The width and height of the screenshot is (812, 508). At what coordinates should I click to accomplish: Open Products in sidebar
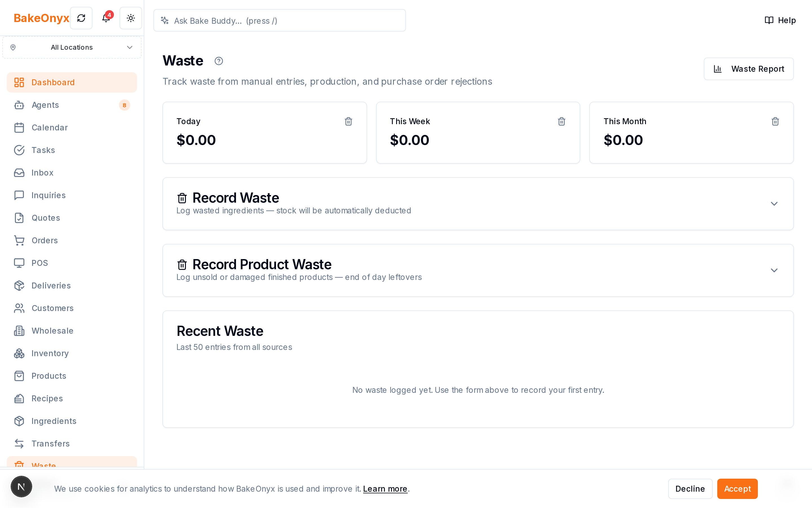[72, 376]
